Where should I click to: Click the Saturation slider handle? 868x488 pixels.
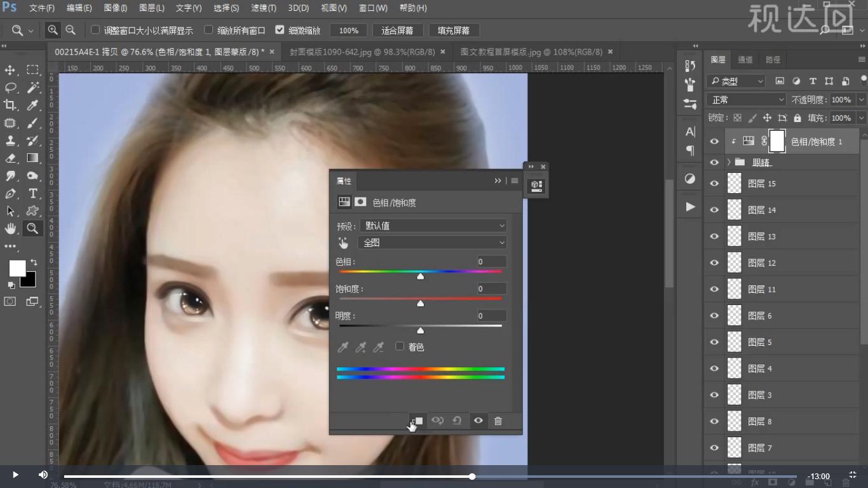[420, 304]
